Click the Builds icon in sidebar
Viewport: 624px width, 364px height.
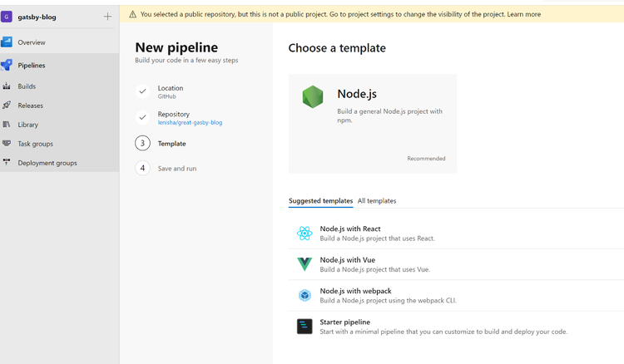(x=7, y=86)
